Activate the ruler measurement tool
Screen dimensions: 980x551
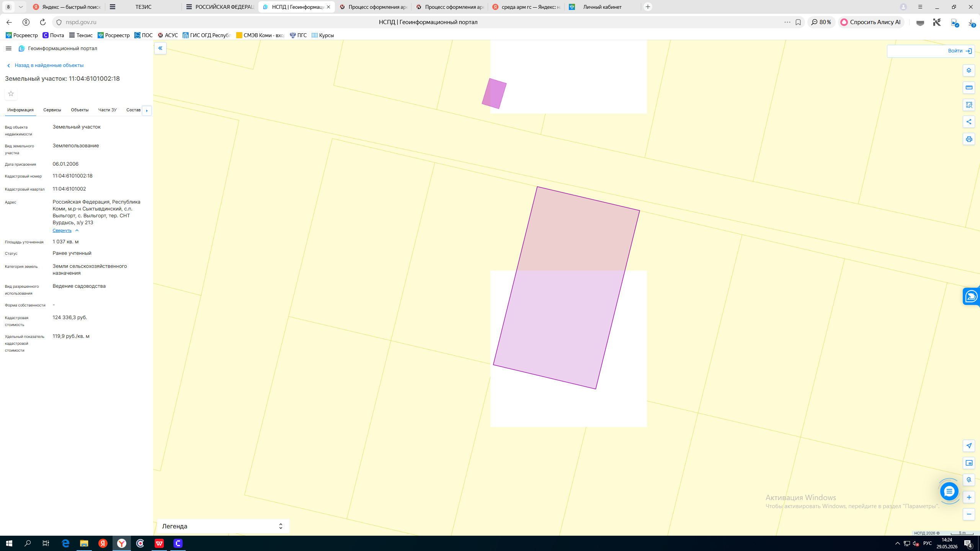[969, 88]
